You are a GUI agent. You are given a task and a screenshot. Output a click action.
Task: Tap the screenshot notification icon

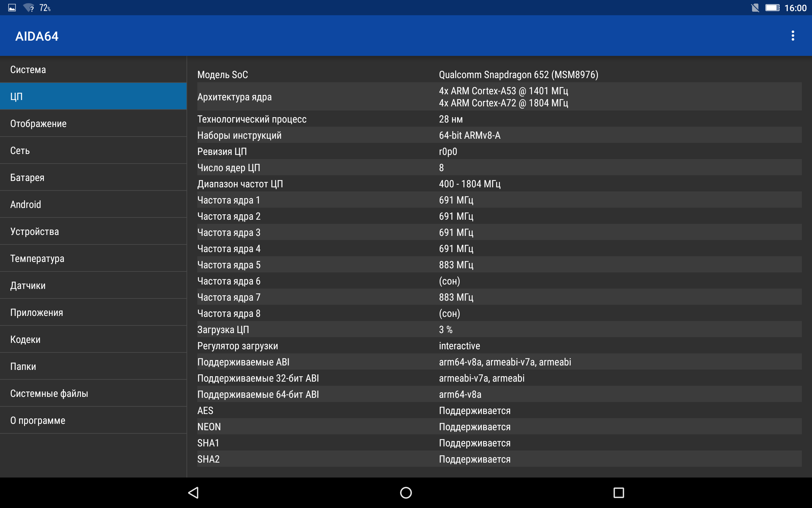12,8
